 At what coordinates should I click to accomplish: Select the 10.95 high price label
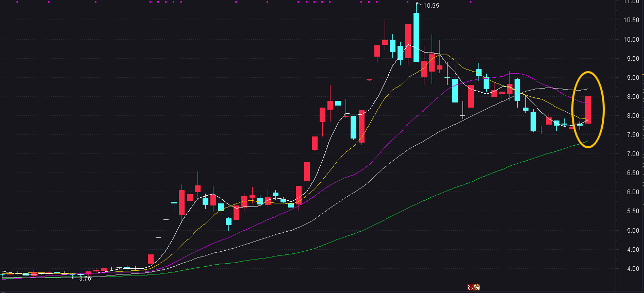click(431, 6)
